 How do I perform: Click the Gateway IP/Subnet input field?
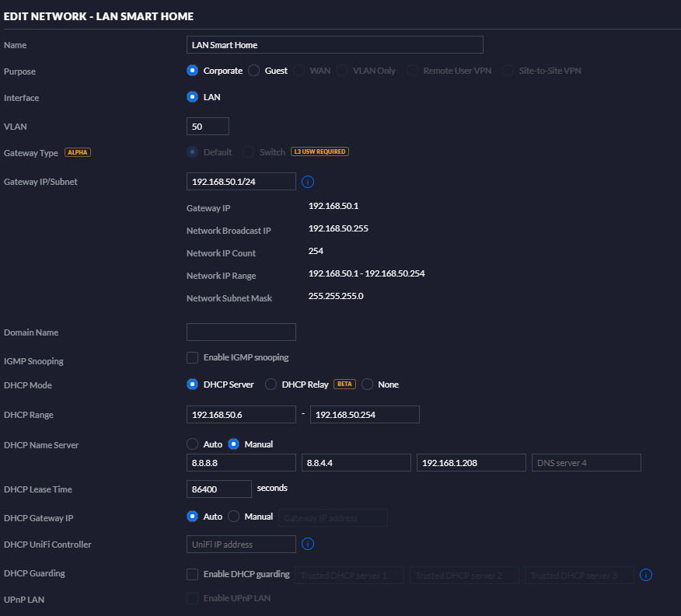coord(241,182)
